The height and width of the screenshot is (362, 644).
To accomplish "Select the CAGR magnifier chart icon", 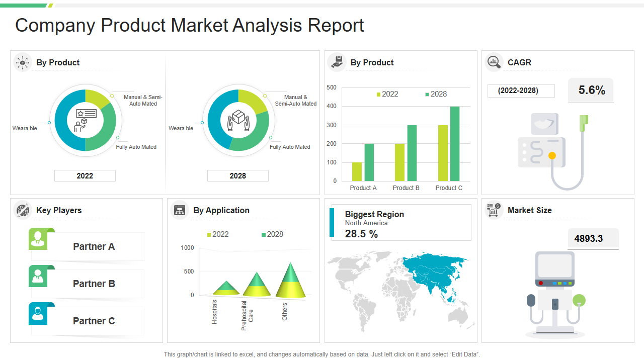I will [x=494, y=62].
